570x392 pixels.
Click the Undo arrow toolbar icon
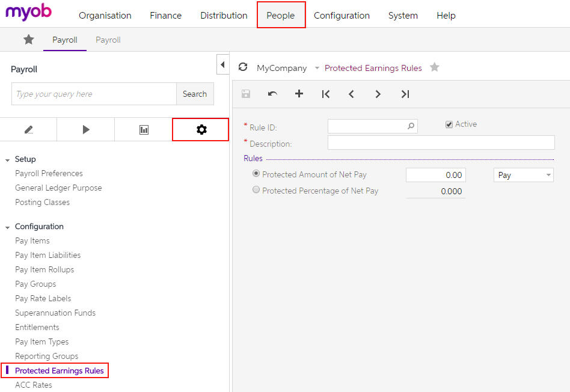point(272,94)
